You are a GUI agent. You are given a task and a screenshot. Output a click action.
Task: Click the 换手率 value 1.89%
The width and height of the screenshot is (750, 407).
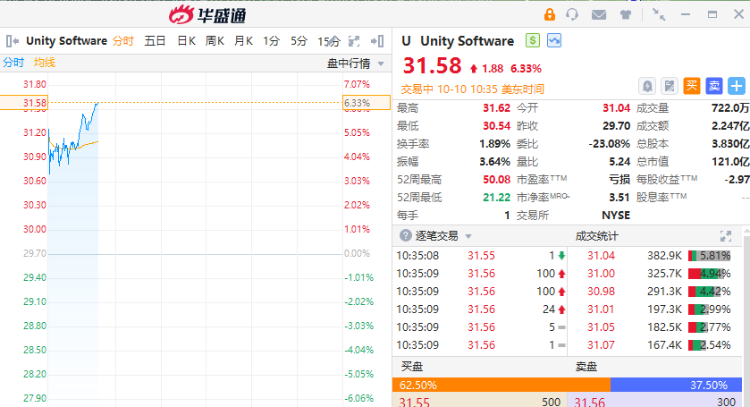click(x=495, y=143)
